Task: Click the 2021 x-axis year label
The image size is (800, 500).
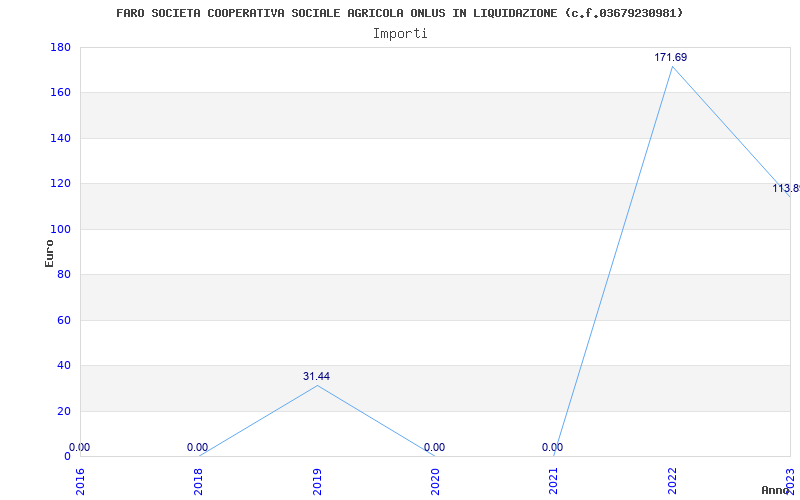Action: pyautogui.click(x=554, y=480)
